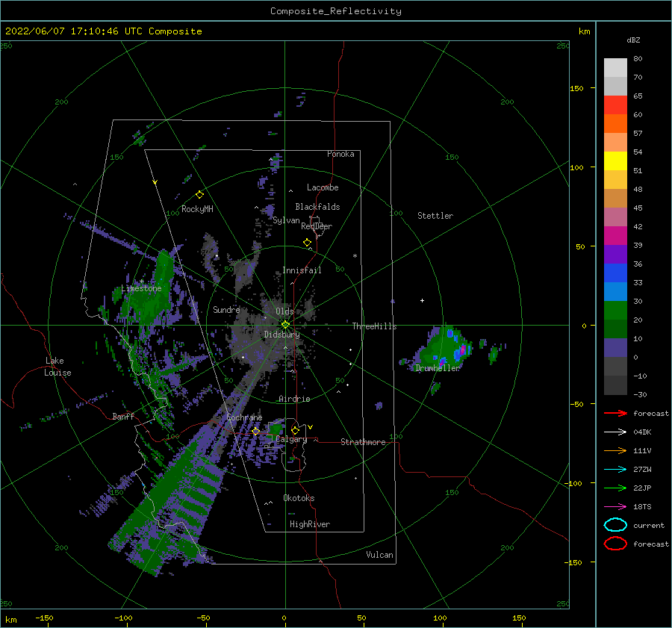Select the red 60-65 dBZ color band
The width and height of the screenshot is (672, 628).
(x=615, y=105)
